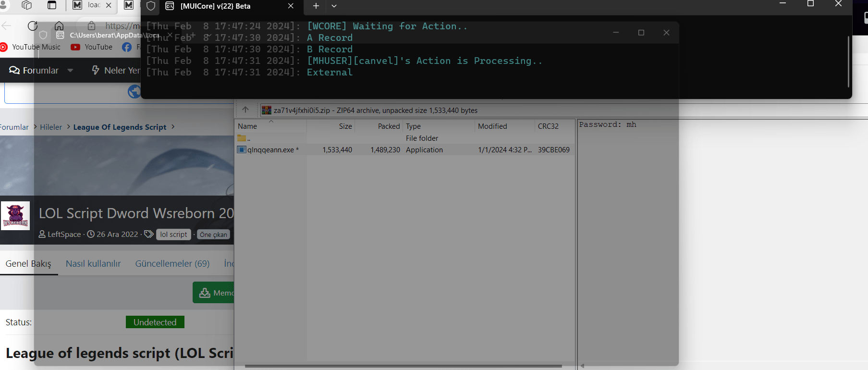Select the parent '..' folder row
Screen dimensions: 868x370
405,138
